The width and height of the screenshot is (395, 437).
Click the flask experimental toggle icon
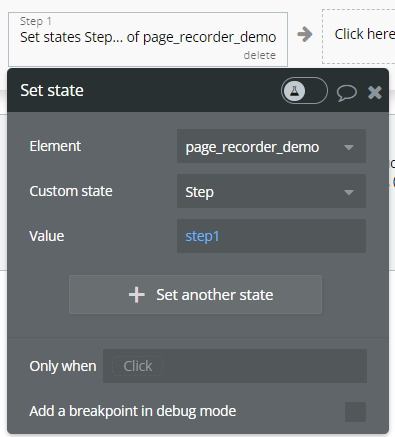click(x=294, y=91)
